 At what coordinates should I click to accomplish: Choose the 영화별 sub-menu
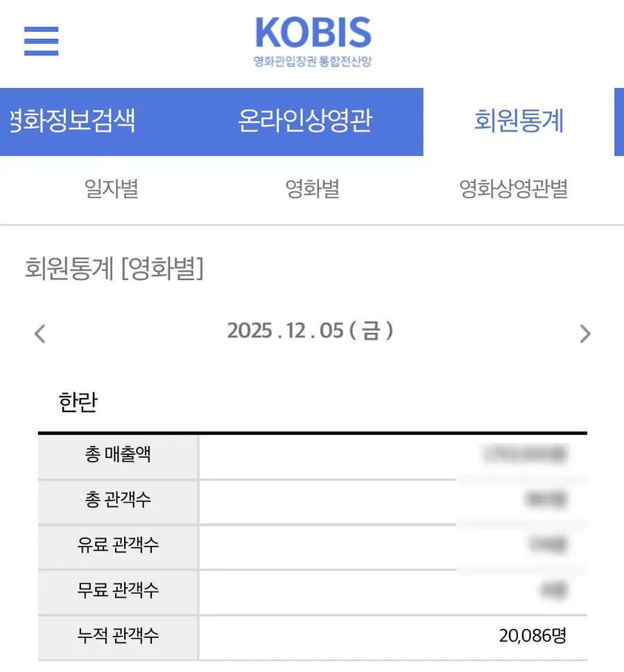313,189
